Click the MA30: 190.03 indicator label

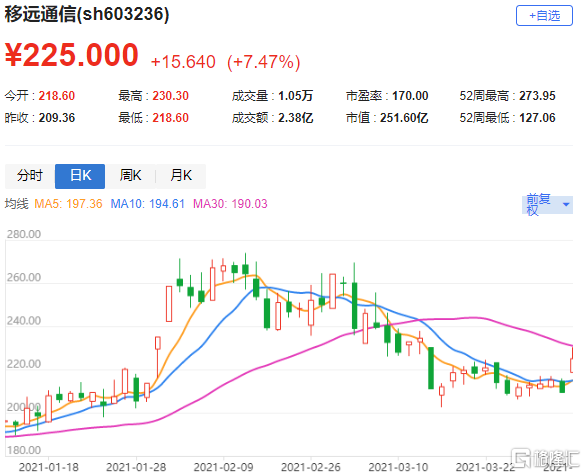pos(230,204)
